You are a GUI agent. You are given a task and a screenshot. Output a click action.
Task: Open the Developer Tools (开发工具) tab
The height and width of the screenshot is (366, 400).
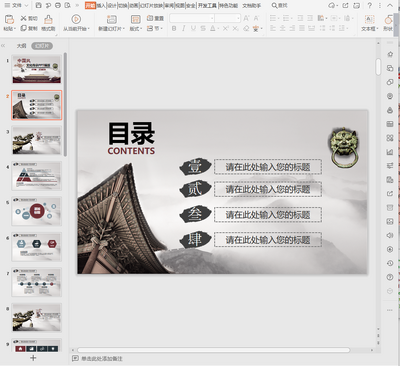click(207, 5)
